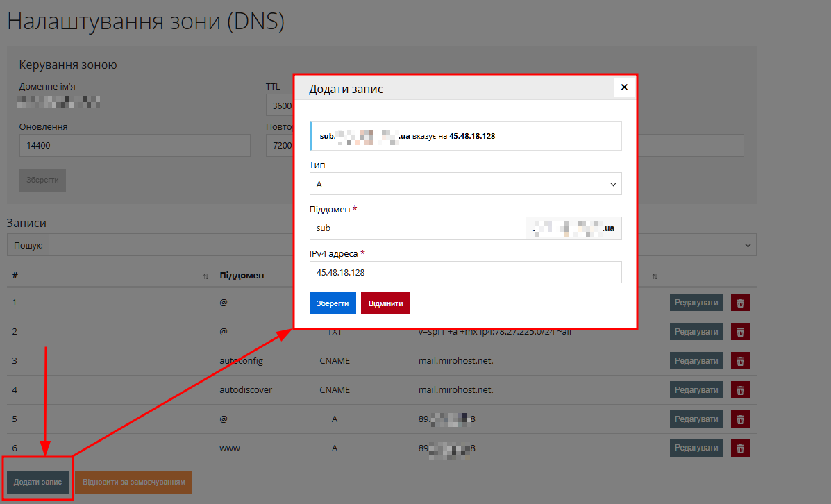Viewport: 831px width, 504px height.
Task: Click the Пошук search field
Action: [139, 244]
